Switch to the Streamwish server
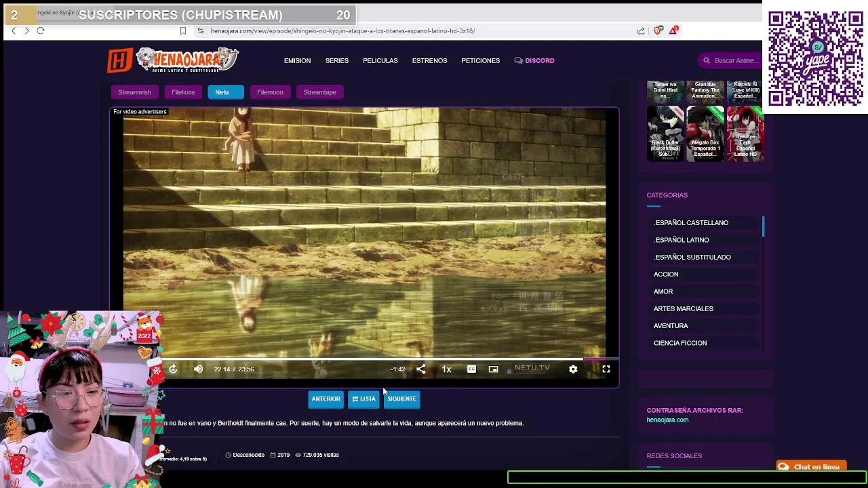 pyautogui.click(x=134, y=92)
